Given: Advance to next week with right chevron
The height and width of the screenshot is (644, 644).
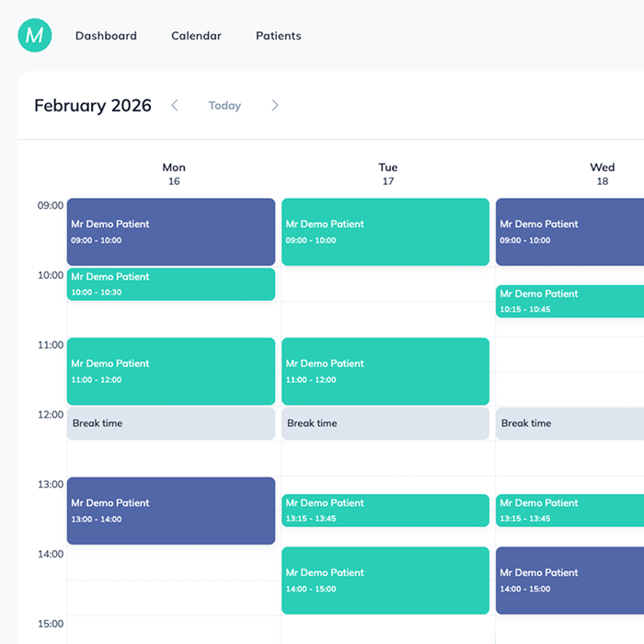Looking at the screenshot, I should [274, 106].
